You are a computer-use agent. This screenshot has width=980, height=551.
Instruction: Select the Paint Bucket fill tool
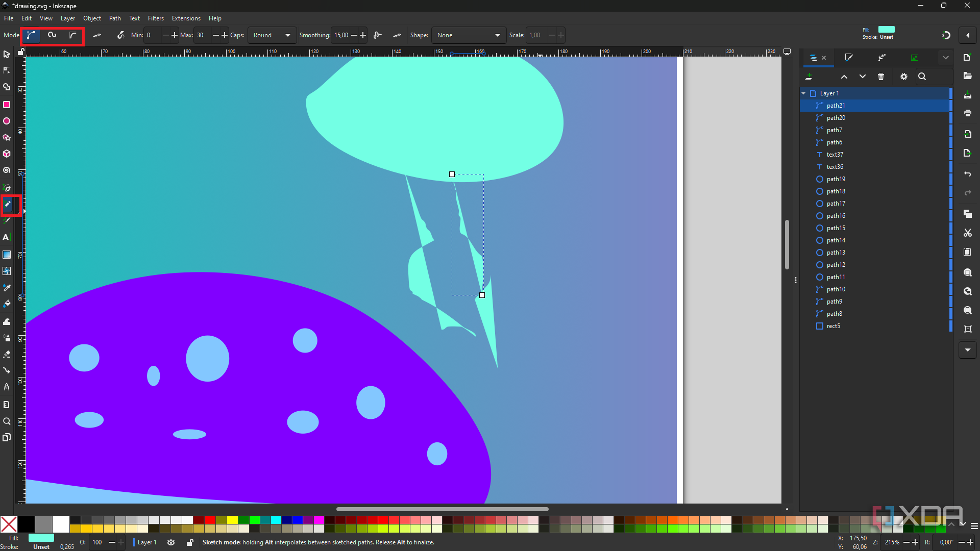[x=7, y=304]
